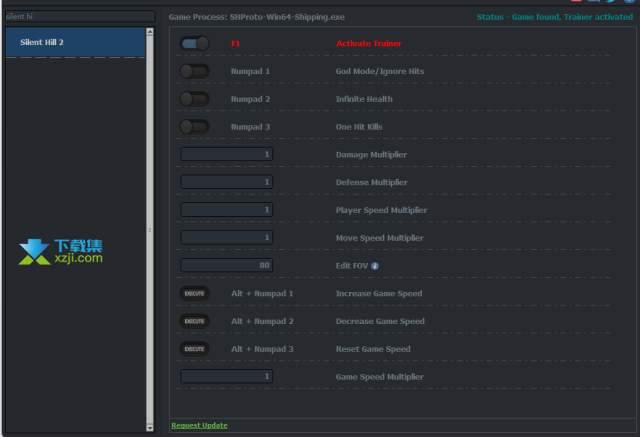Click the Alt + Numpad 2 hotkey label
Image resolution: width=640 pixels, height=437 pixels.
click(x=262, y=321)
